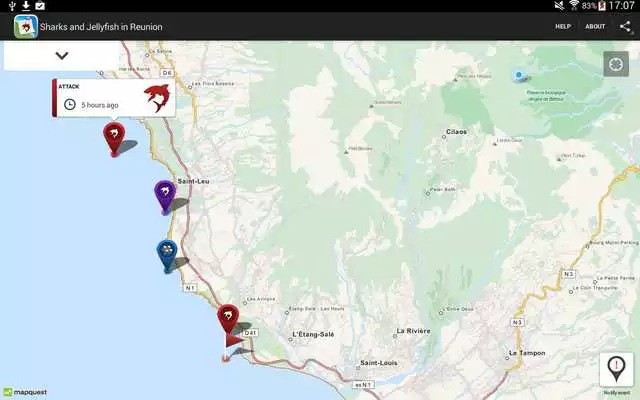Expand the dropdown chevron panel
Image resolution: width=640 pixels, height=400 pixels.
[62, 56]
